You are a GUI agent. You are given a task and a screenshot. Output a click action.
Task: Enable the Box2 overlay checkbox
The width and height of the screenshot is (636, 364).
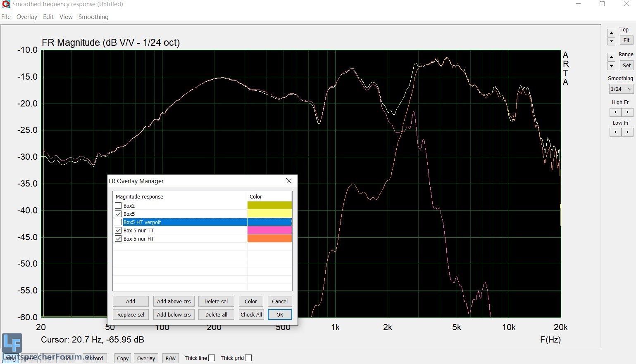point(119,206)
